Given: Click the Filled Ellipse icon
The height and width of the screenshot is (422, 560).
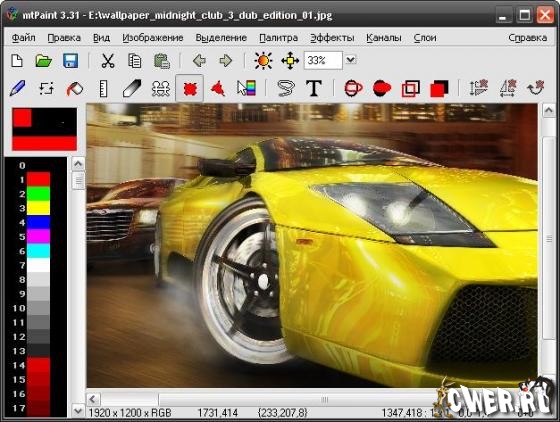Looking at the screenshot, I should point(382,88).
